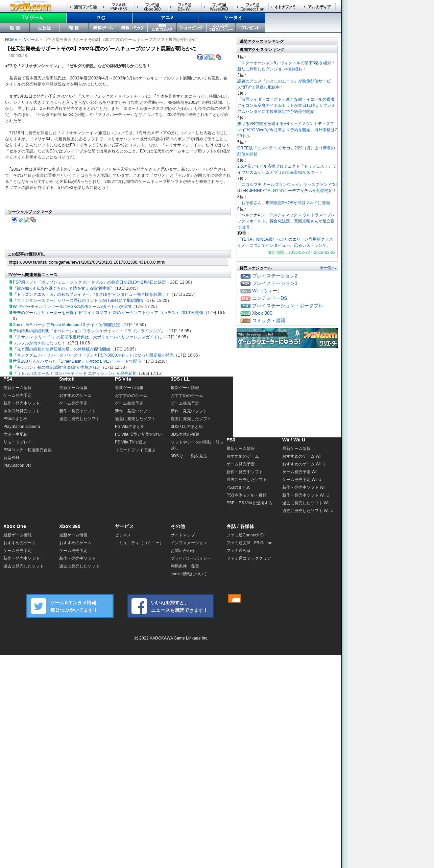This screenshot has height=868, width=434.
Task: Open ranking 1 スターオーシャン5 article
Action: click(x=287, y=66)
